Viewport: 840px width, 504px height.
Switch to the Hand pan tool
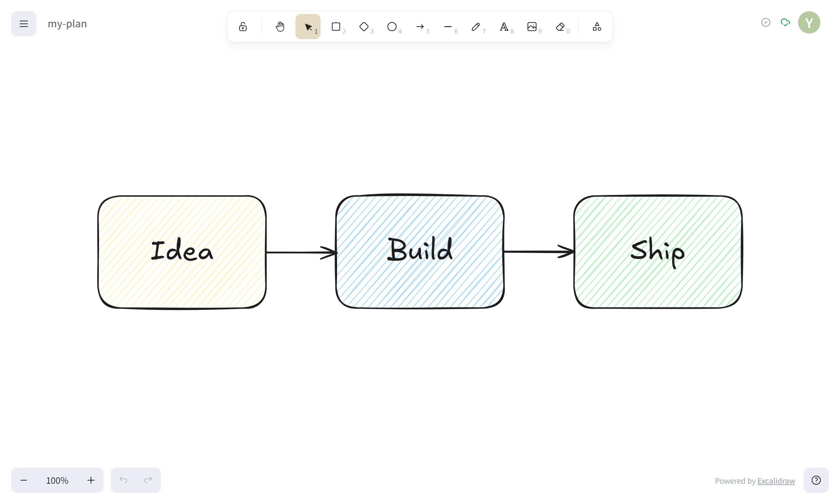[280, 26]
